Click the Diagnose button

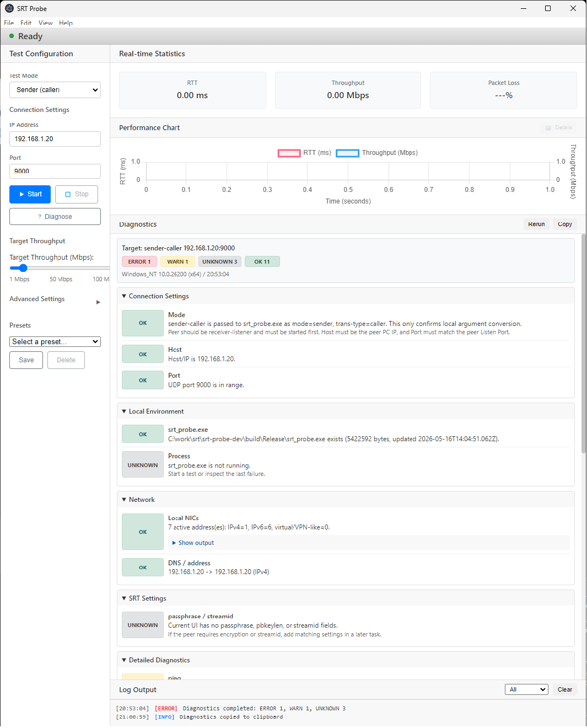[55, 217]
